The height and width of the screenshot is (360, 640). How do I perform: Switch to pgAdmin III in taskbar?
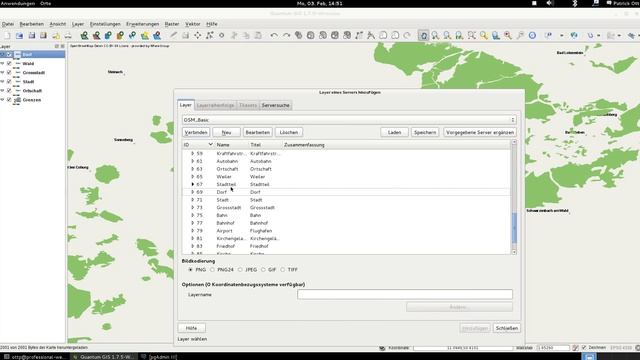160,357
